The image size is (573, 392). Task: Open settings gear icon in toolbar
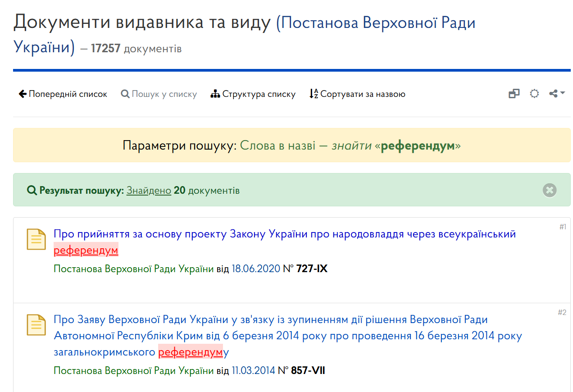pos(534,94)
